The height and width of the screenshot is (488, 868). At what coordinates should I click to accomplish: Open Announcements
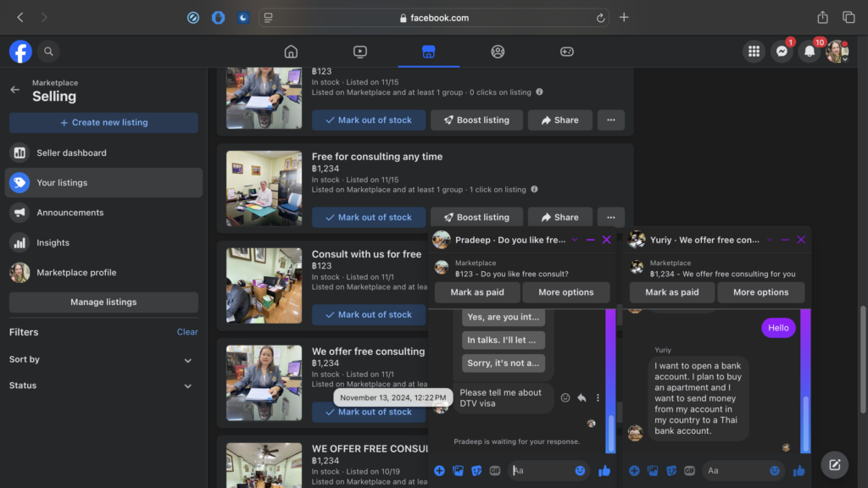tap(103, 213)
